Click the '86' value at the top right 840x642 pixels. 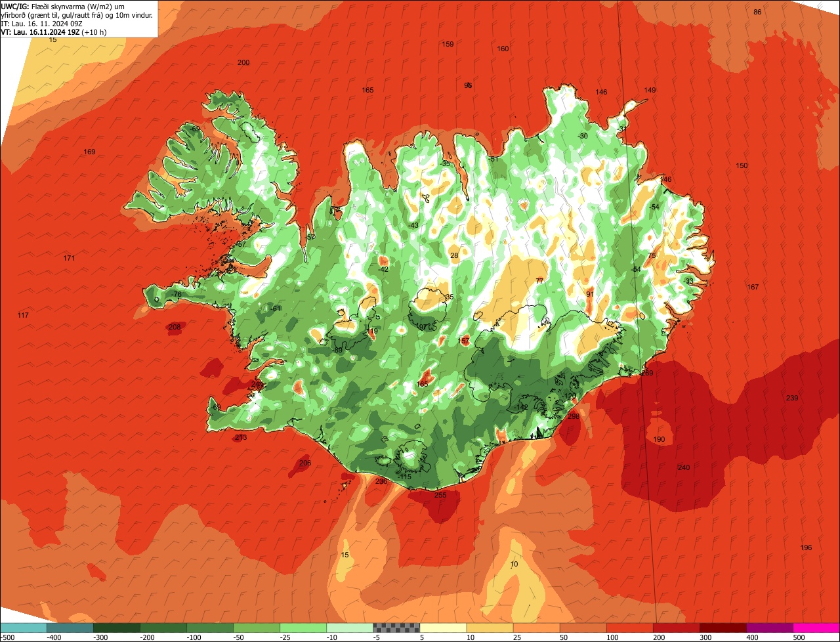(757, 12)
